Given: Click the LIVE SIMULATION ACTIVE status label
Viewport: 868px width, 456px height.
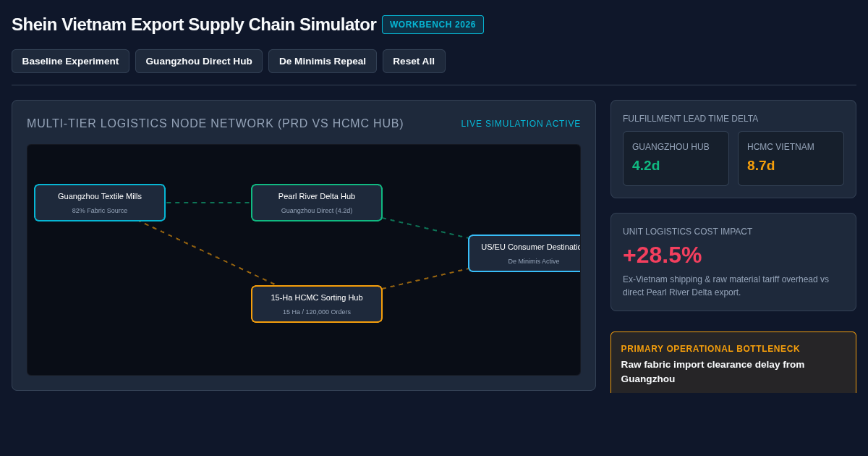Looking at the screenshot, I should click(521, 124).
